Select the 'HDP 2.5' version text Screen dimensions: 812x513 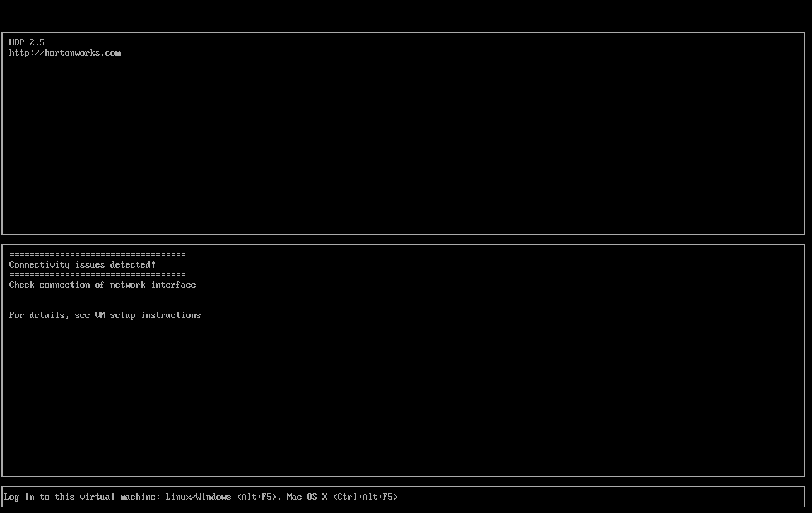(x=27, y=42)
